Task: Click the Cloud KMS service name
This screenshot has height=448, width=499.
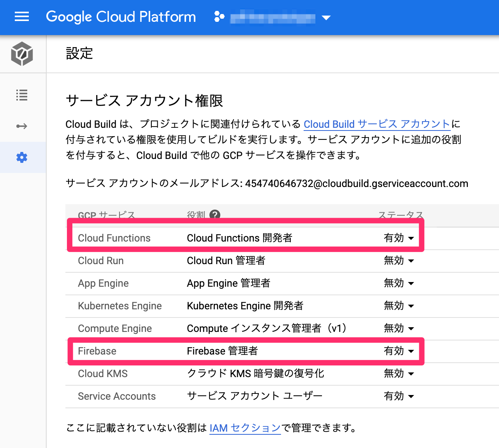Action: click(103, 374)
